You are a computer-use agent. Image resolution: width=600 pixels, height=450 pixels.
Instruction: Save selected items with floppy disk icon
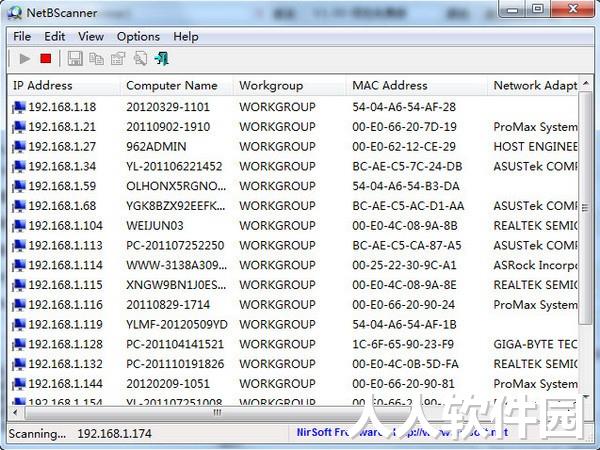click(75, 59)
